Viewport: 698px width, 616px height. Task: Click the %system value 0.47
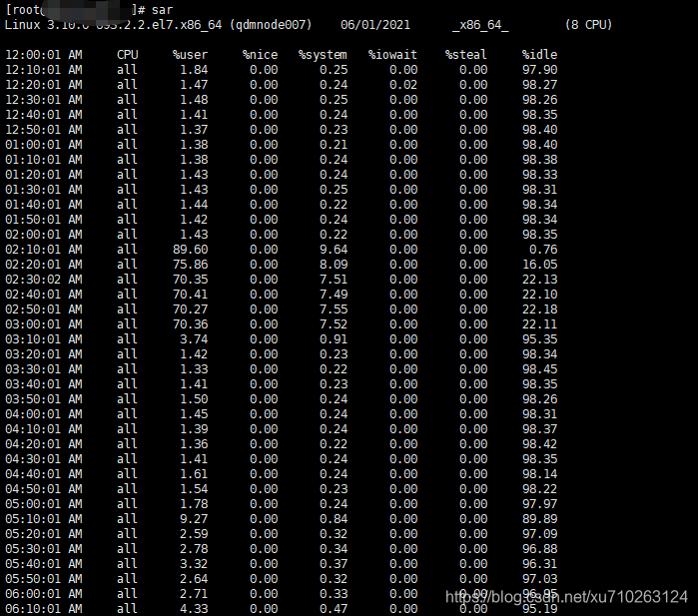pos(334,609)
